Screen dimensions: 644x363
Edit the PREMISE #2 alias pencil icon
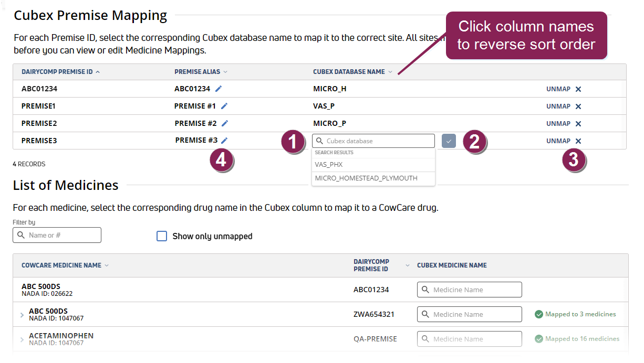(225, 123)
